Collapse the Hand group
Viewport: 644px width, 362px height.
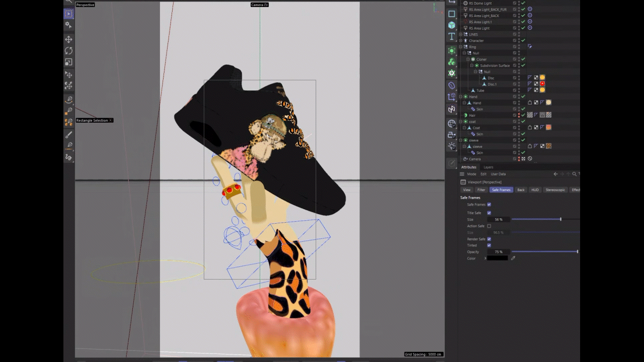tap(460, 97)
